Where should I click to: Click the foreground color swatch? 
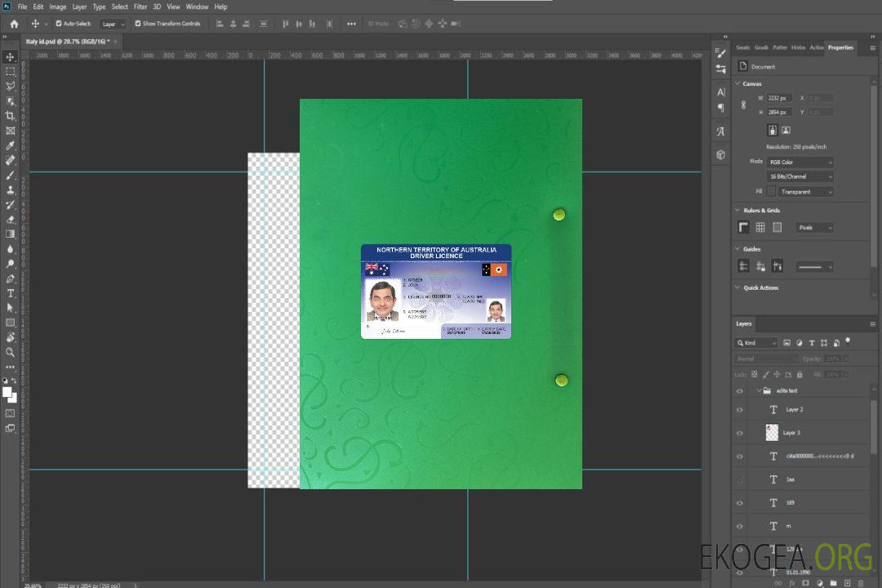pyautogui.click(x=7, y=392)
